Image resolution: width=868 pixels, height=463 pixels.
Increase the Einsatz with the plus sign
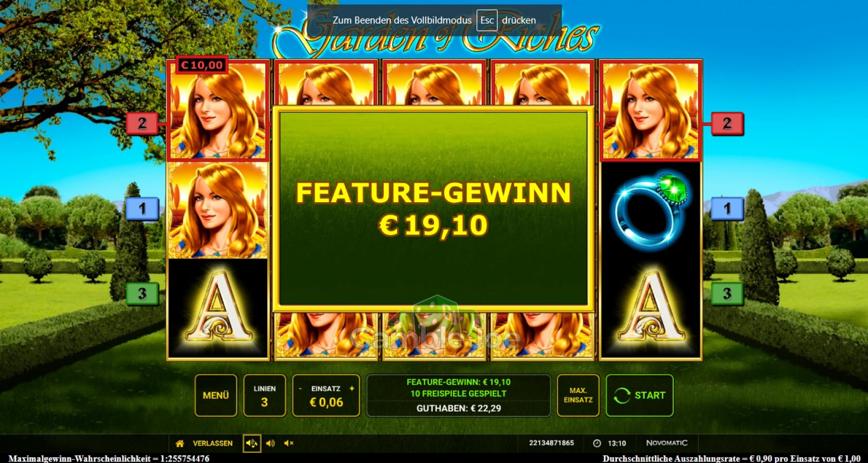pyautogui.click(x=352, y=388)
